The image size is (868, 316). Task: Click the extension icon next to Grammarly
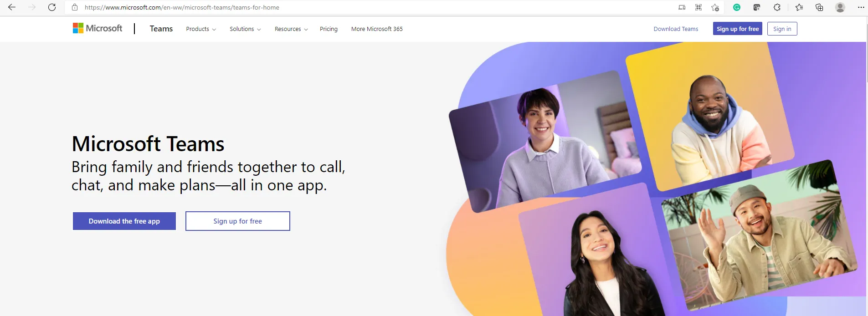pos(757,7)
